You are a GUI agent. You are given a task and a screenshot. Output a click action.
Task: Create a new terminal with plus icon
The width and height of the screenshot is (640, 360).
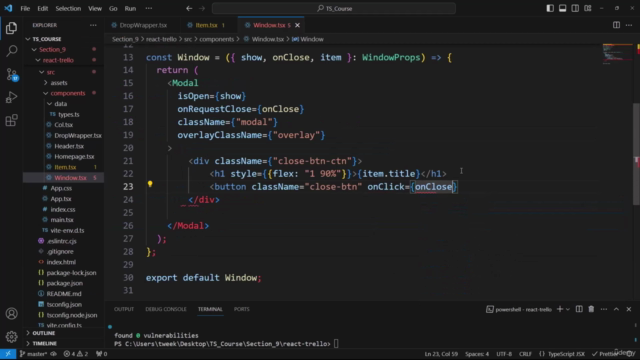point(560,309)
